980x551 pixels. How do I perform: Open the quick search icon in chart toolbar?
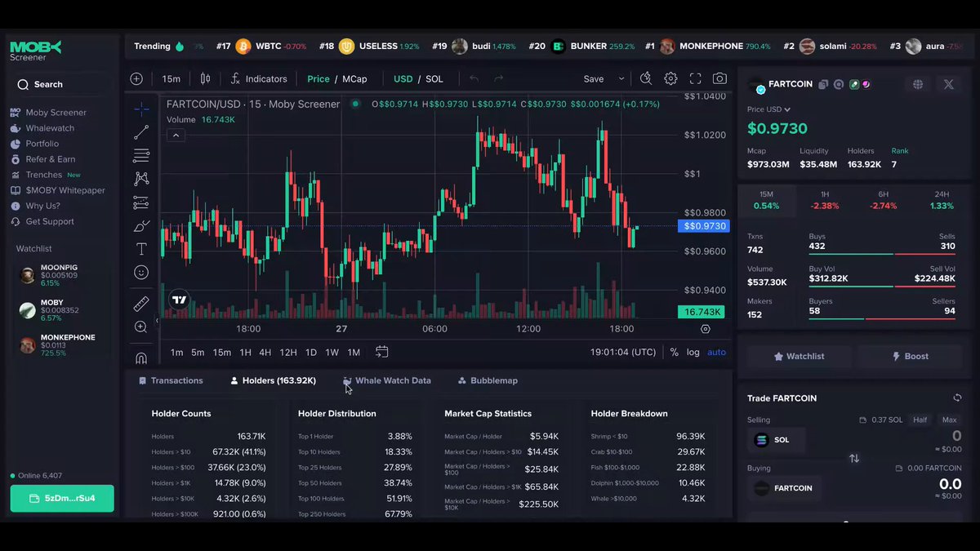click(x=646, y=78)
